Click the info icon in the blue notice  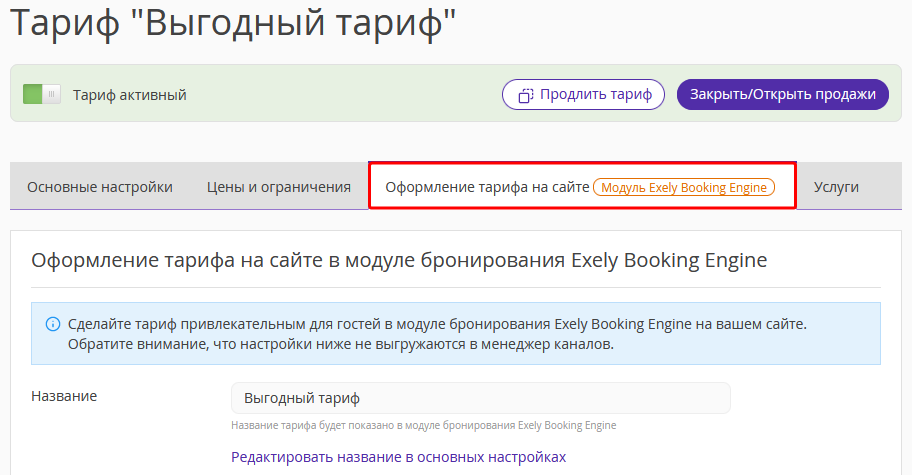[x=52, y=324]
